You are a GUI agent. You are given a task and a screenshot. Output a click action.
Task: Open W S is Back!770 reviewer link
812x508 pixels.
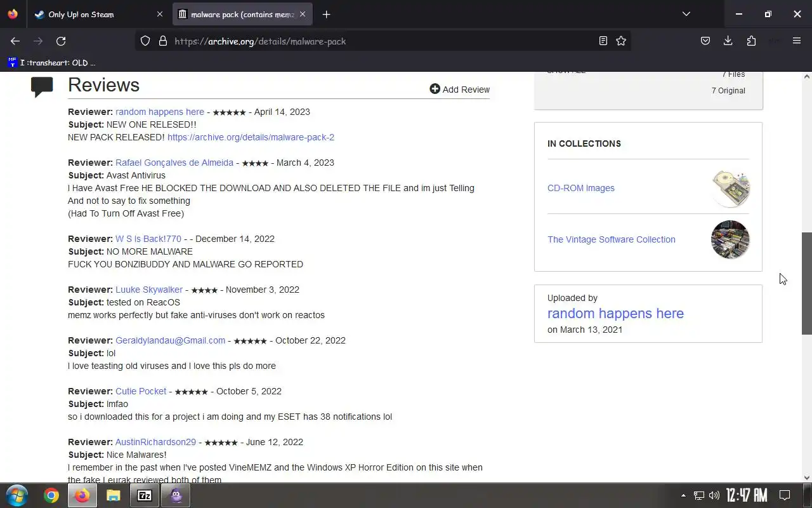click(x=148, y=239)
